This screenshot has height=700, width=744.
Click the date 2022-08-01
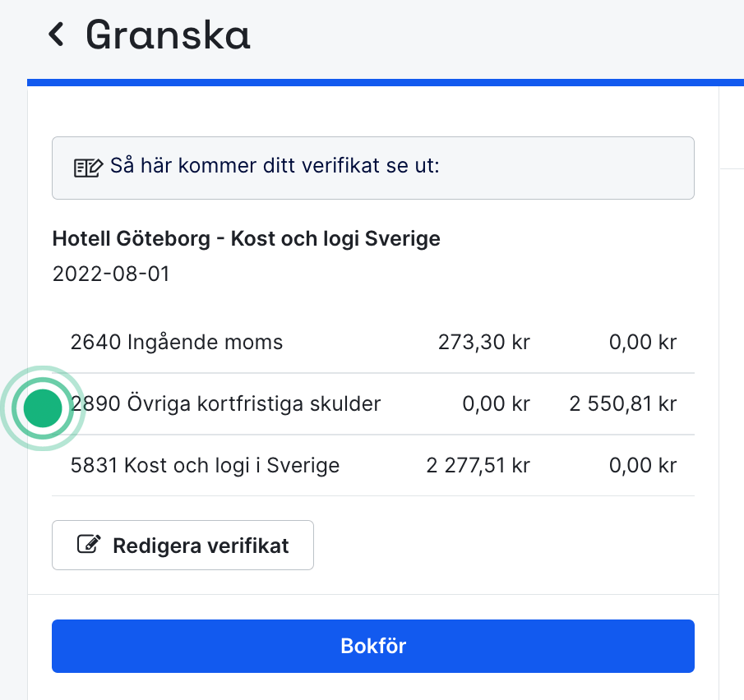pyautogui.click(x=110, y=274)
